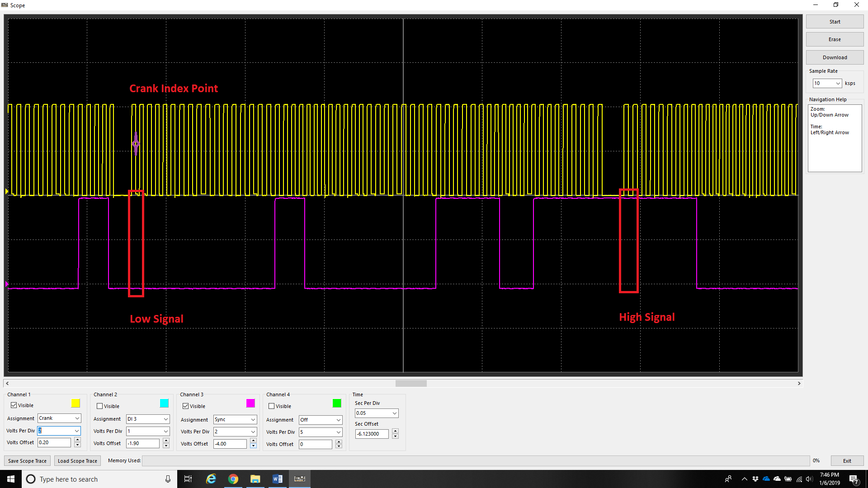Click the green Channel 4 color swatch
Viewport: 868px width, 488px height.
[x=337, y=403]
